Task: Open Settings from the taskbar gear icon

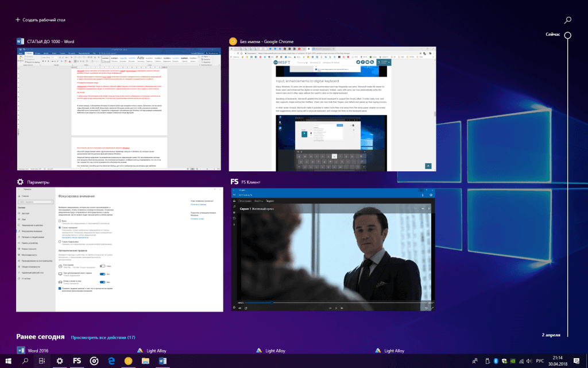Action: [60, 361]
